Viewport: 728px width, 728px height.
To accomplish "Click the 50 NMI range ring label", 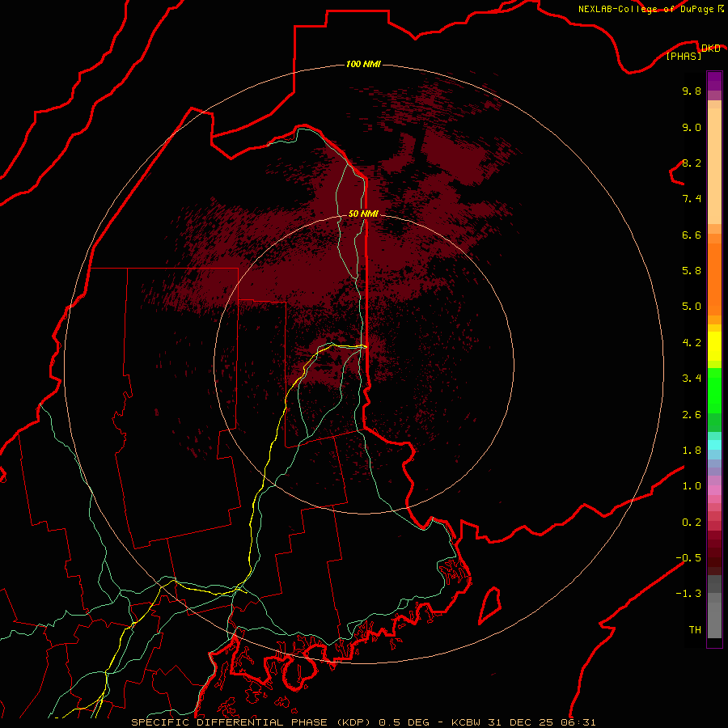I will [363, 214].
